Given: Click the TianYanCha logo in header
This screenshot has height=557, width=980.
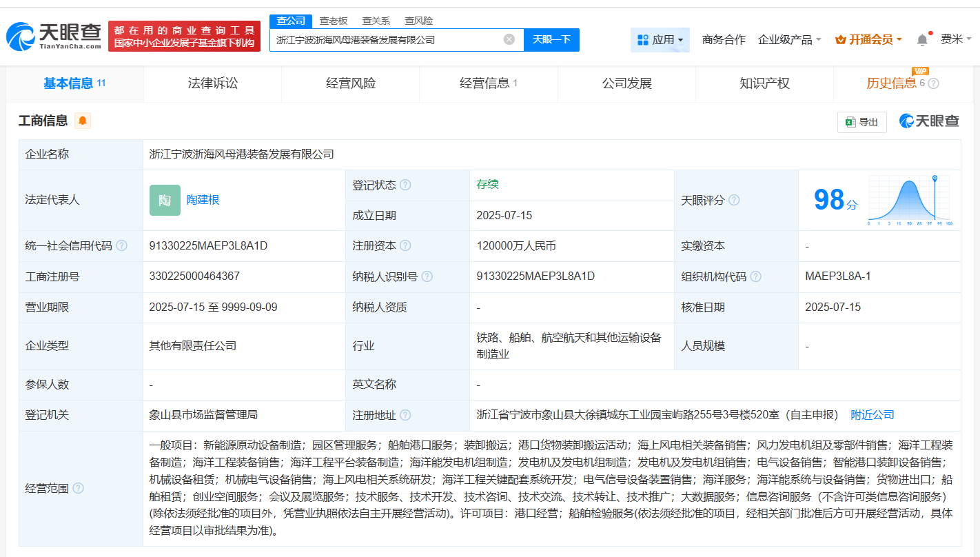Looking at the screenshot, I should pyautogui.click(x=54, y=37).
